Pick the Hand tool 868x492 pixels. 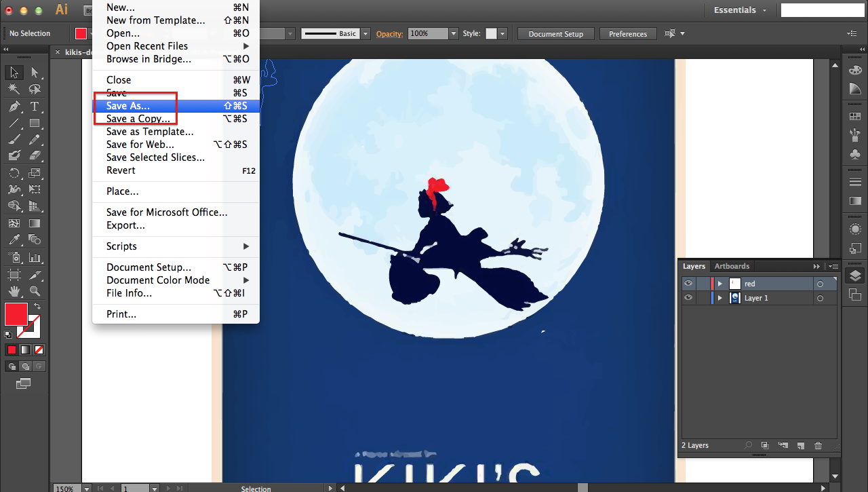pos(14,291)
